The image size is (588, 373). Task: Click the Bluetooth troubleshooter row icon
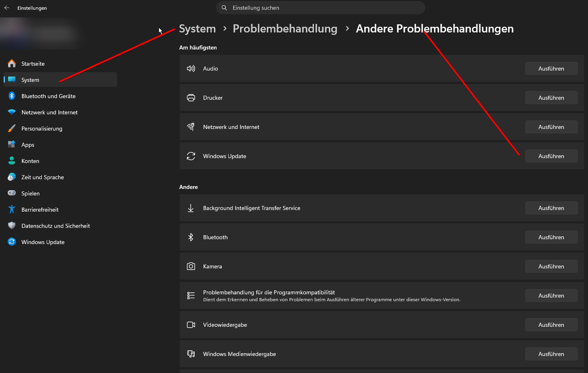[x=191, y=237]
